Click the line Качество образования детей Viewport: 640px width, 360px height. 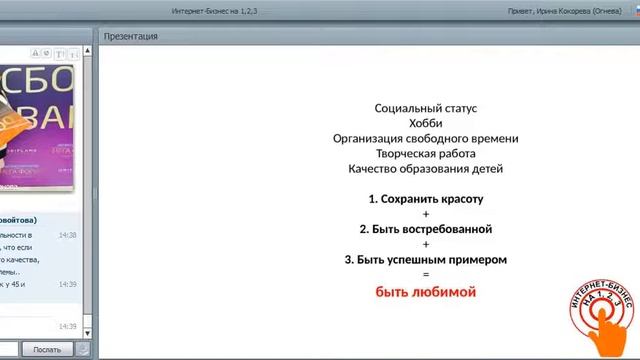tap(426, 169)
